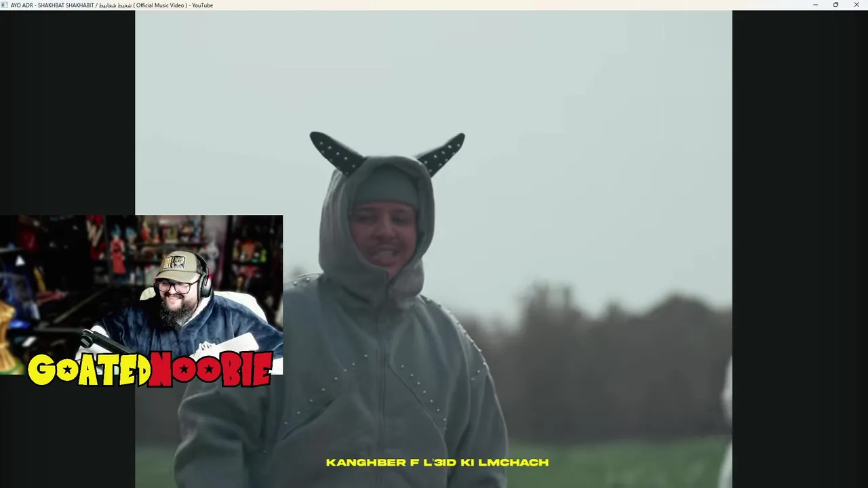Image resolution: width=868 pixels, height=488 pixels.
Task: Click the GoatedNoobie webcam overlay
Action: coord(141,295)
